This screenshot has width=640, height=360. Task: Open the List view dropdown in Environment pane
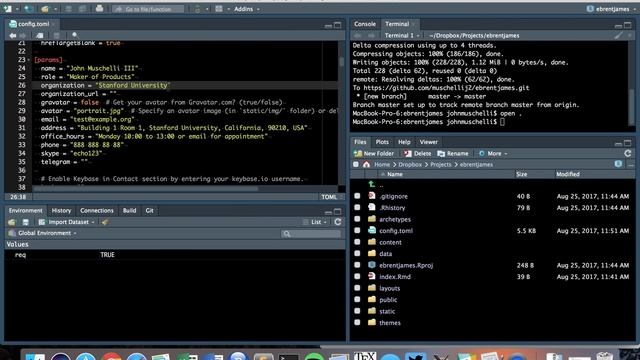[x=315, y=222]
